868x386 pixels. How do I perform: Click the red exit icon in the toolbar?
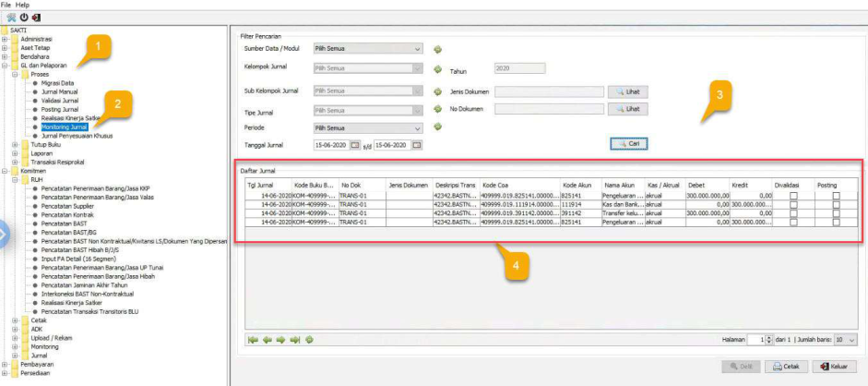36,18
